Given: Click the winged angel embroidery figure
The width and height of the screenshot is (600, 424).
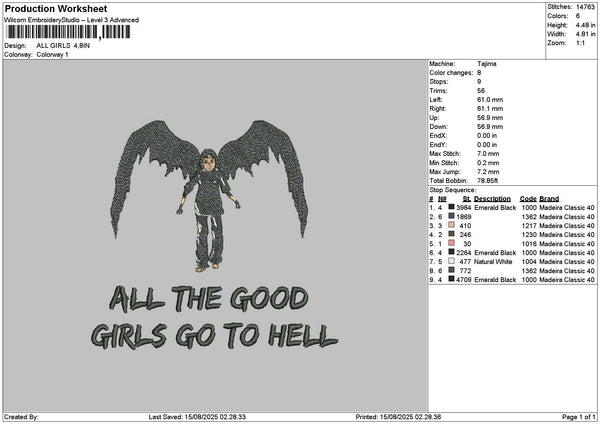Looking at the screenshot, I should 208,192.
